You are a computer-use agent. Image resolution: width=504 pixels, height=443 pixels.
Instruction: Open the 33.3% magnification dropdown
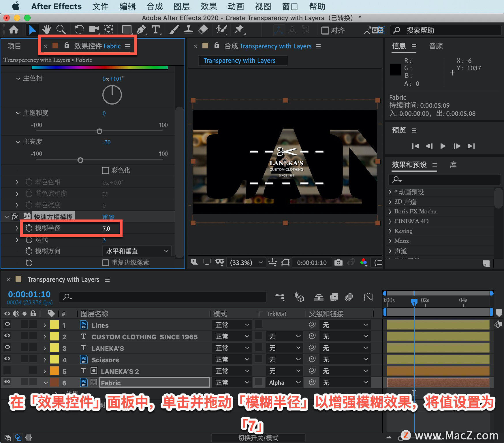tap(246, 262)
